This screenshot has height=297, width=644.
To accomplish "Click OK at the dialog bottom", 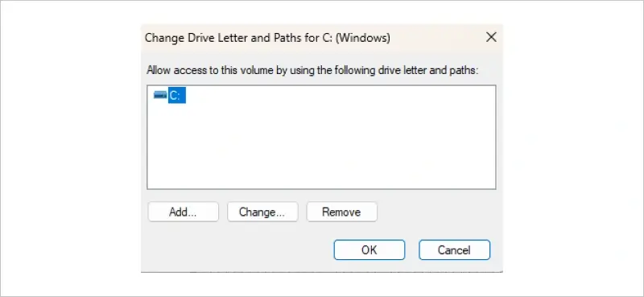I will click(369, 250).
